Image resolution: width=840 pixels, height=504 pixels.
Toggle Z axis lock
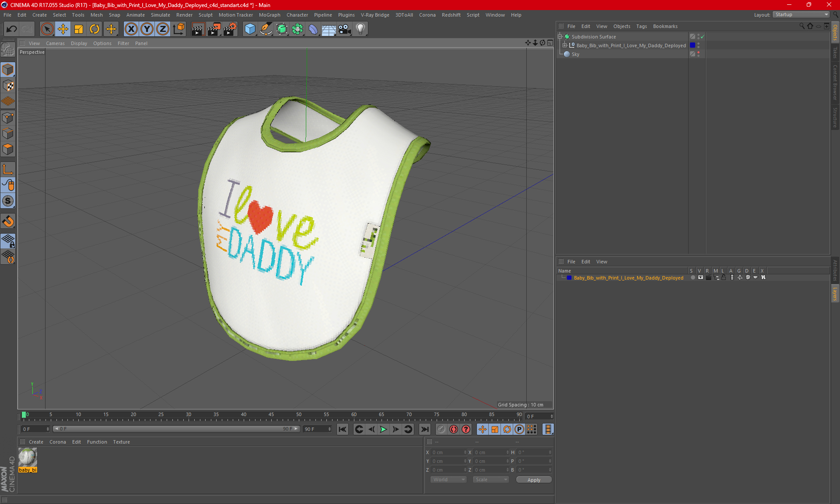pos(163,29)
